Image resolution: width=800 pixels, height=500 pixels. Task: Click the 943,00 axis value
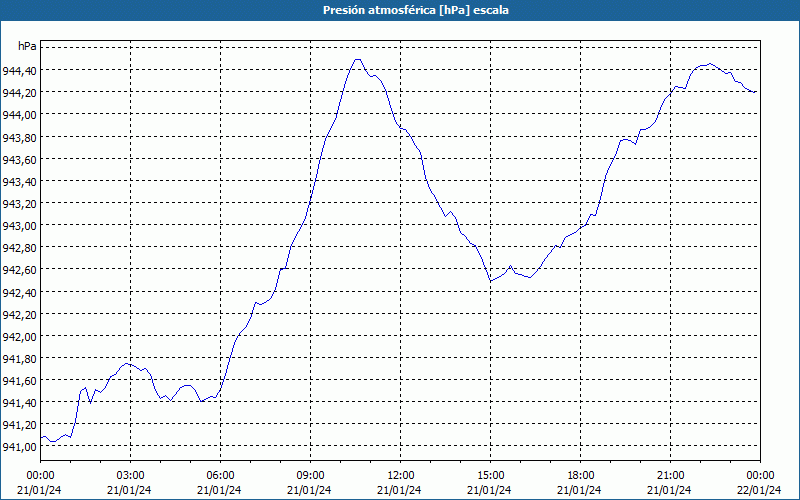(19, 226)
